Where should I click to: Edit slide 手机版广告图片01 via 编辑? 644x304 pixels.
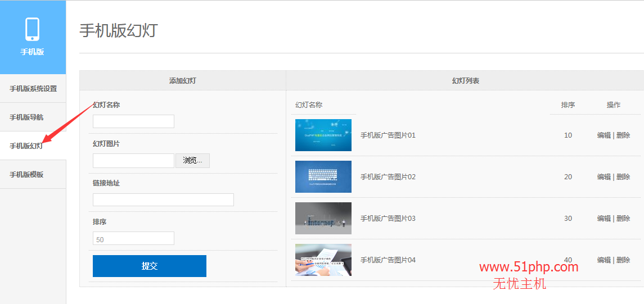(x=604, y=135)
